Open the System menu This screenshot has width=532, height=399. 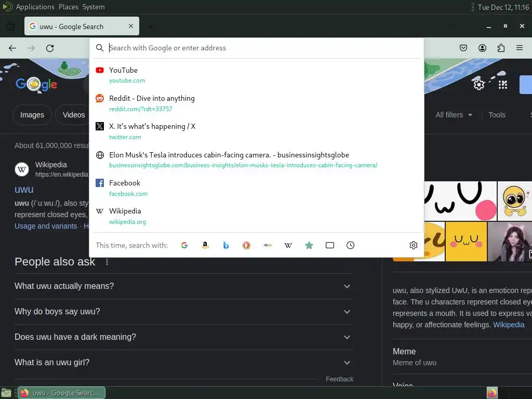click(94, 7)
